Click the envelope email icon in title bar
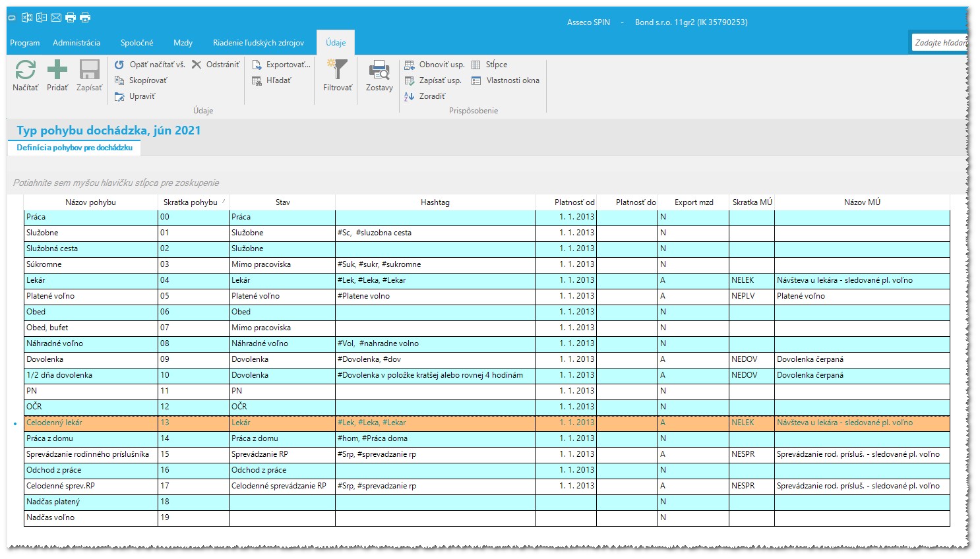 point(56,18)
